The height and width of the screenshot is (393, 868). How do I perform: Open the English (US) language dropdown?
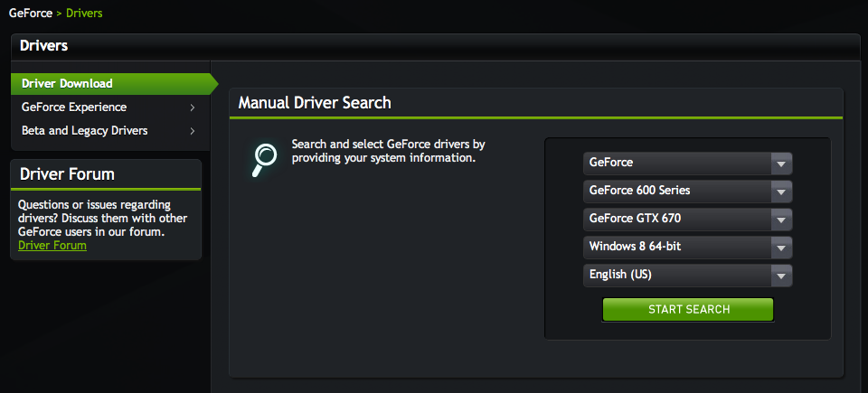[687, 275]
